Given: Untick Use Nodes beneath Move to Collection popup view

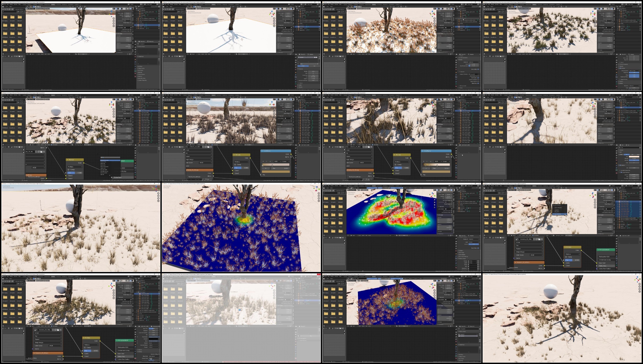Looking at the screenshot, I should pos(533,235).
